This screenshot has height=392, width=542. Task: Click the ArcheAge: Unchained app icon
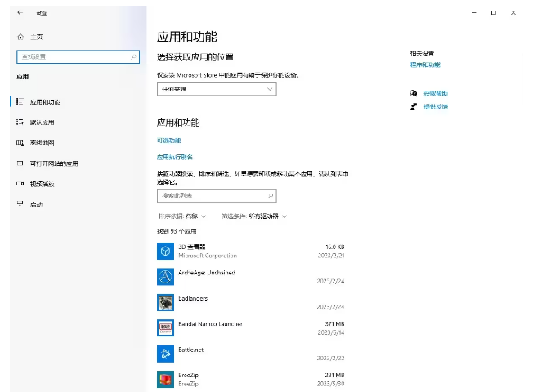[x=165, y=277]
